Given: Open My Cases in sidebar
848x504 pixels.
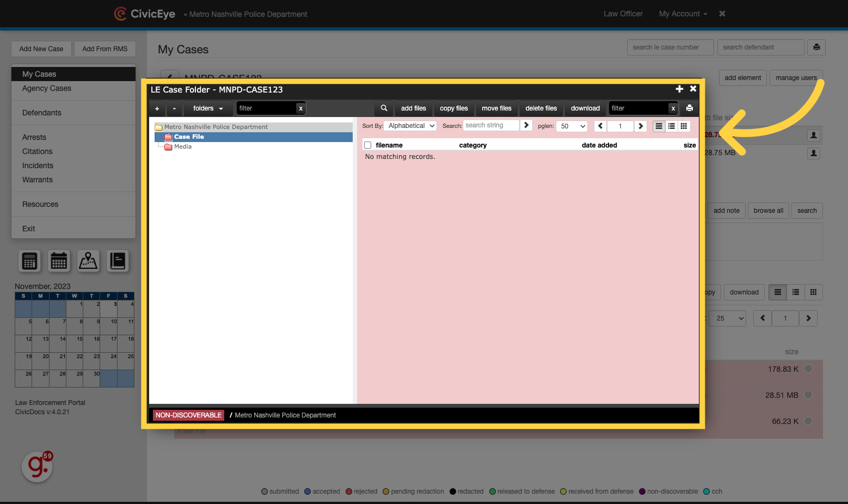Looking at the screenshot, I should (x=73, y=74).
